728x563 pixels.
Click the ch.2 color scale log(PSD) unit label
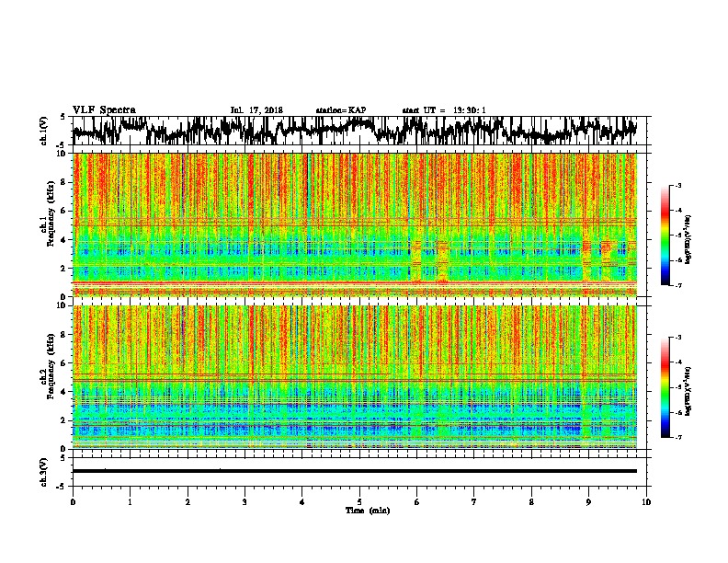click(x=688, y=391)
